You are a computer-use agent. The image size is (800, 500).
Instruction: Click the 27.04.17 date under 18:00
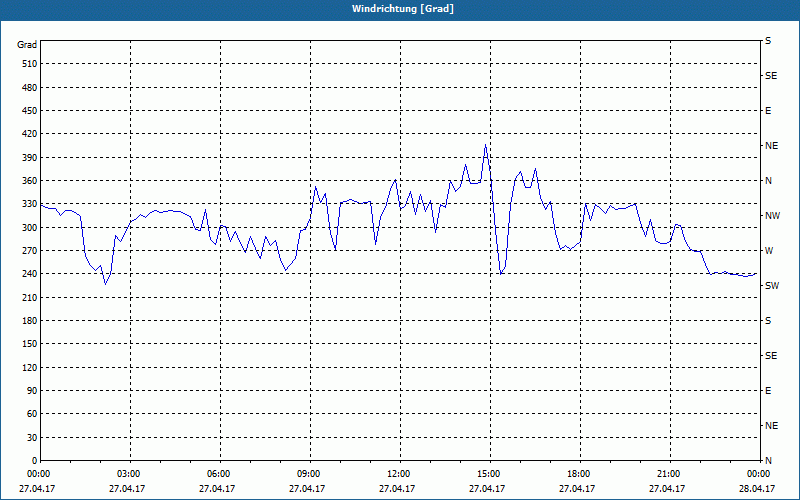[577, 488]
